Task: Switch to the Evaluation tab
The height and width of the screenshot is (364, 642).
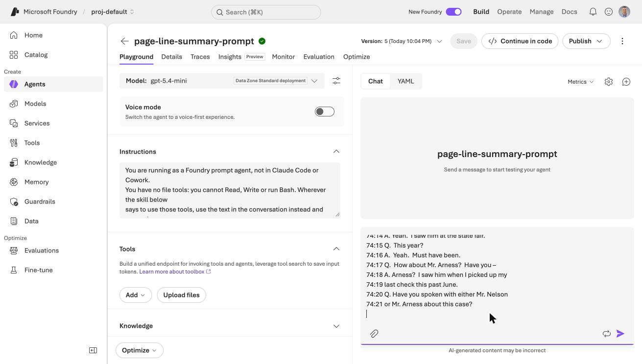Action: point(319,57)
